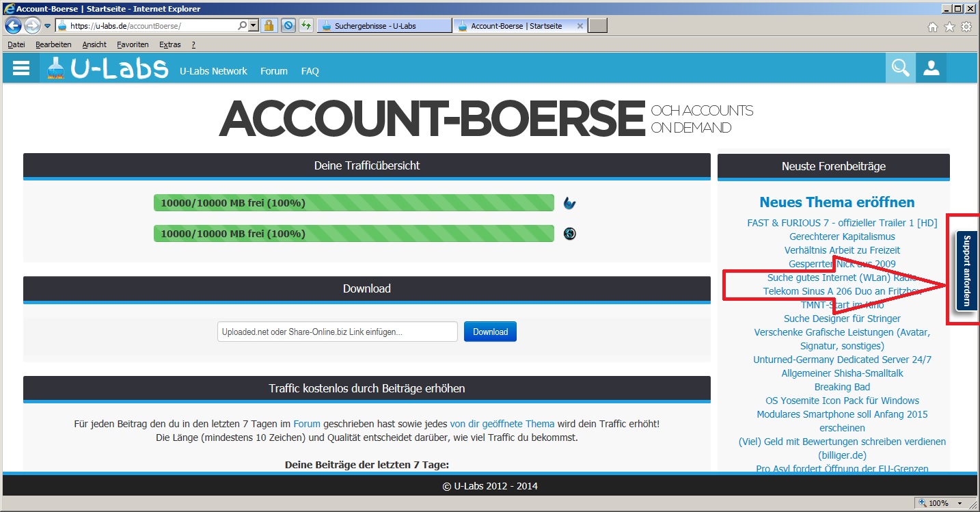Open Internet Explorer Home page icon
Image resolution: width=980 pixels, height=512 pixels.
[x=933, y=27]
